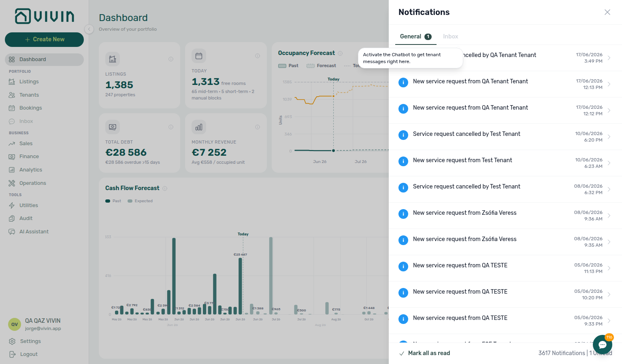Toggle Expected legend in Cash Flow Forecast
The image size is (622, 364).
pyautogui.click(x=140, y=201)
